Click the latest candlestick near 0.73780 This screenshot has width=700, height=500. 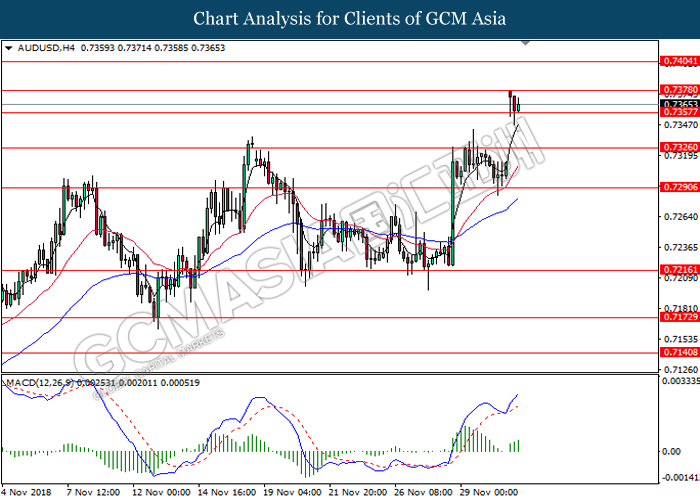[518, 105]
